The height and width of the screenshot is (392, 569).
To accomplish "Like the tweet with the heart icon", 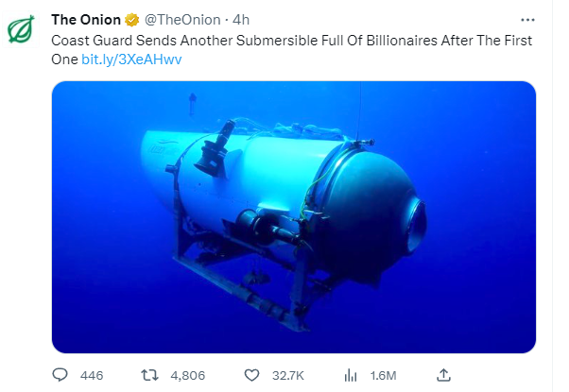I will pos(251,375).
